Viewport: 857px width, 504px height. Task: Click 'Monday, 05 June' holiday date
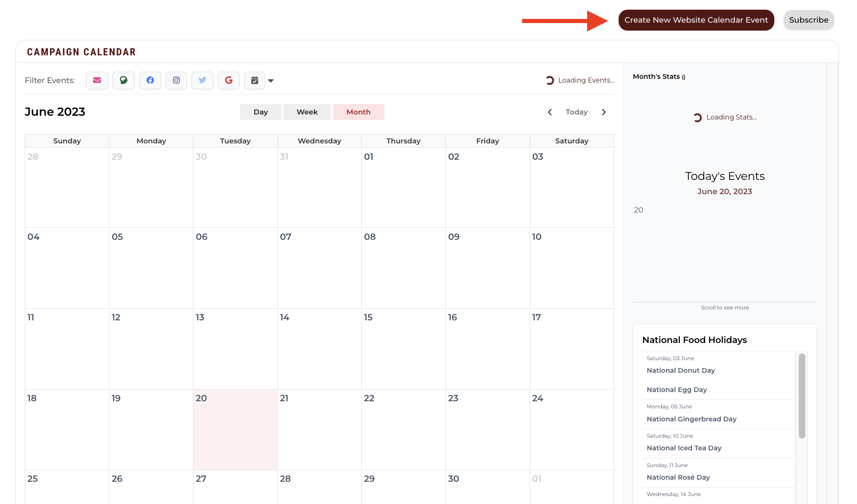(x=669, y=407)
